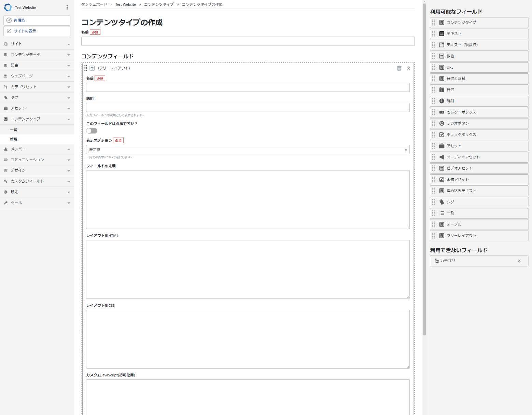Click the 埋め込みテキスト field icon
Screen dimensions: 532x415
(x=442, y=191)
